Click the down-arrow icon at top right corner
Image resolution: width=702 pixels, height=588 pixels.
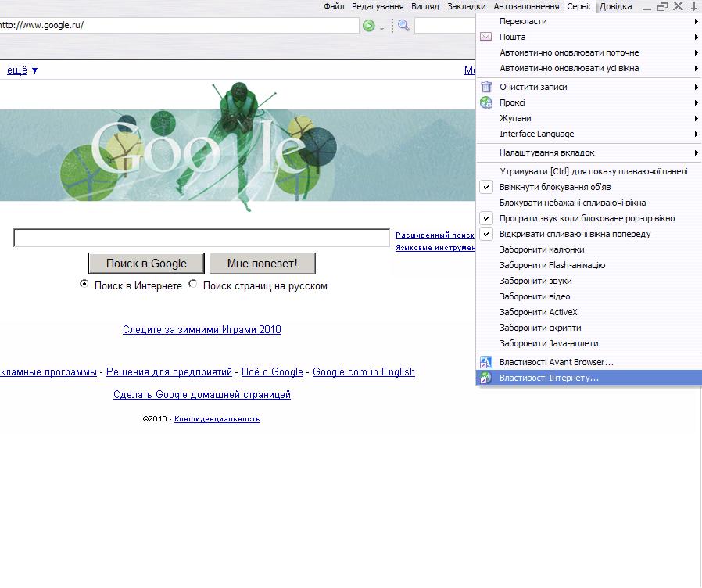click(x=694, y=6)
